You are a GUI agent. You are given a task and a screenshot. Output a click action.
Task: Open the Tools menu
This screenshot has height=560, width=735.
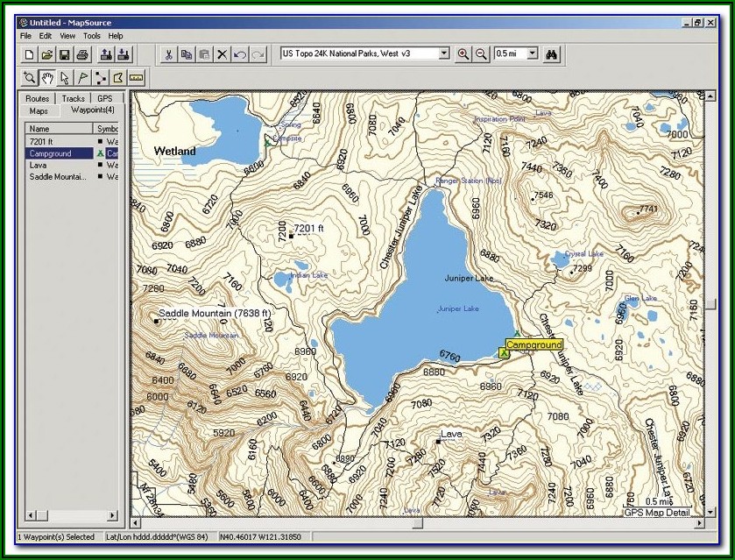(x=92, y=36)
